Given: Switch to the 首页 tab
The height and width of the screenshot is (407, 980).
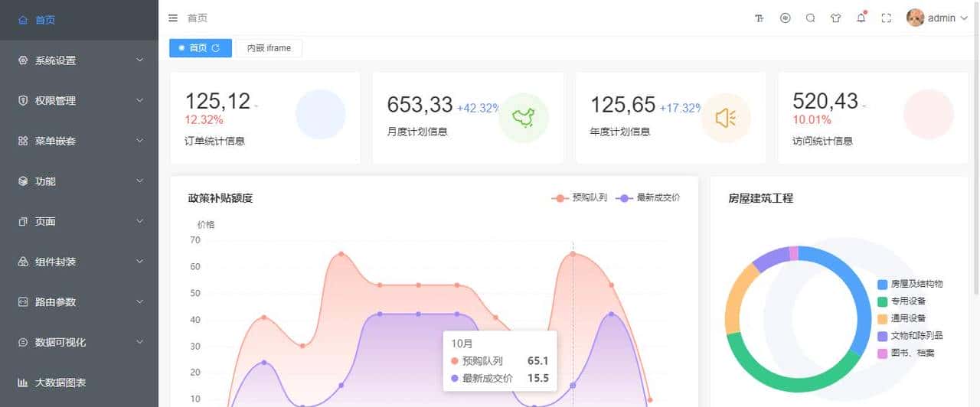Looking at the screenshot, I should [201, 48].
